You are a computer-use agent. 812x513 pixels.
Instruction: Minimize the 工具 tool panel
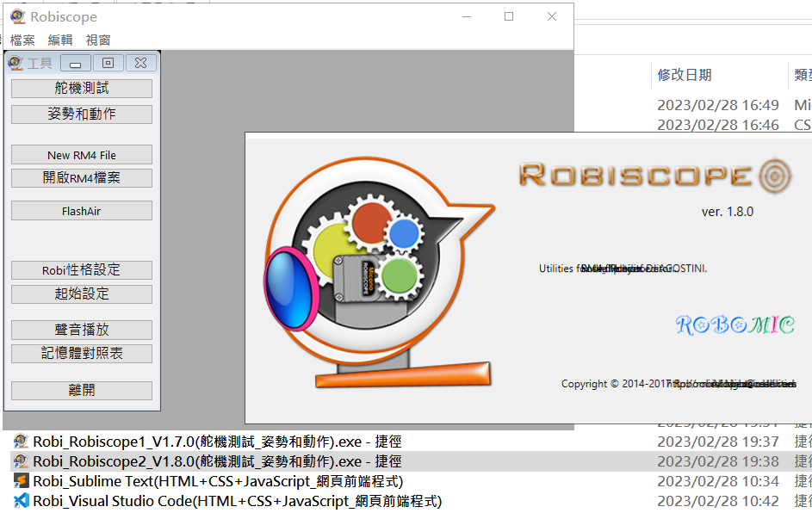pos(76,63)
